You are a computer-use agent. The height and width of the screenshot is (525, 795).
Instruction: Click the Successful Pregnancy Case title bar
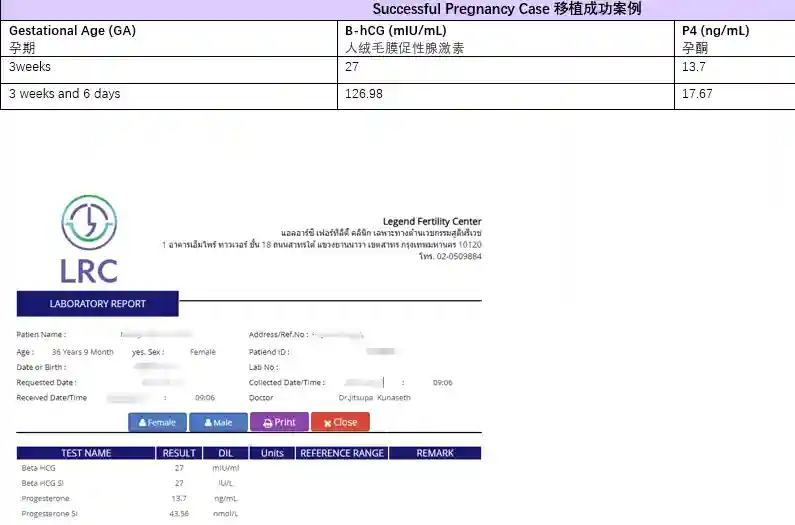point(506,9)
